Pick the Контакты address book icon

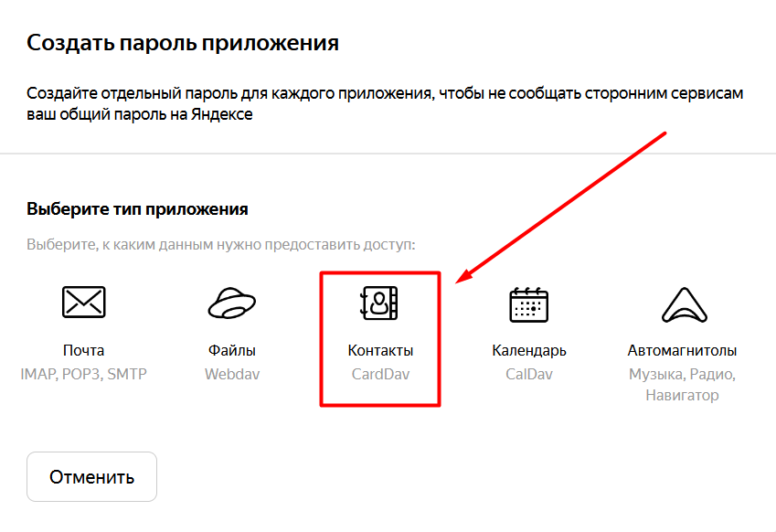coord(379,303)
